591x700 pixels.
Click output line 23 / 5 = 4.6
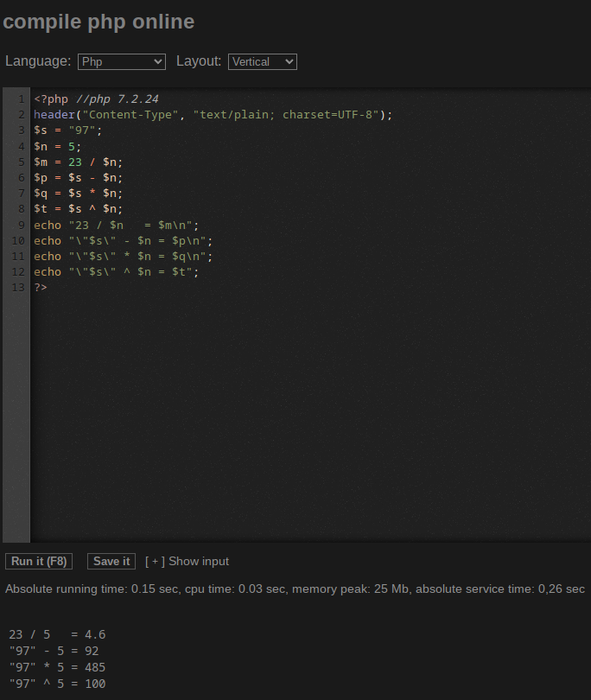click(x=57, y=635)
